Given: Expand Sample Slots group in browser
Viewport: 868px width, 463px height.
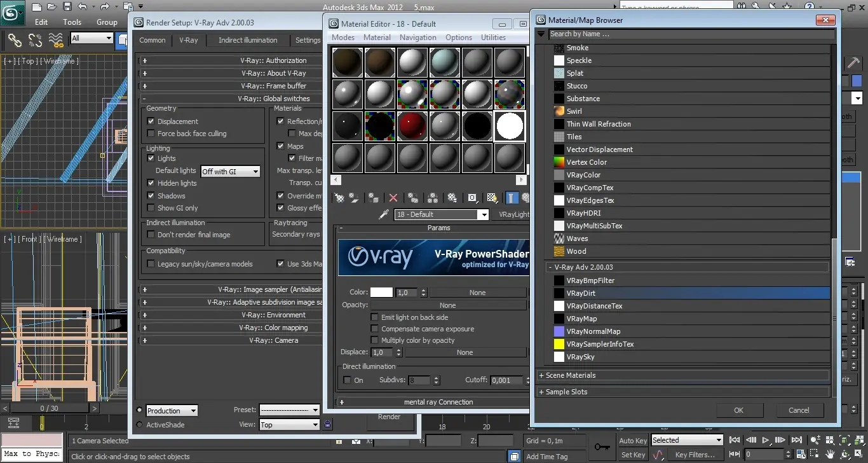Looking at the screenshot, I should tap(683, 392).
